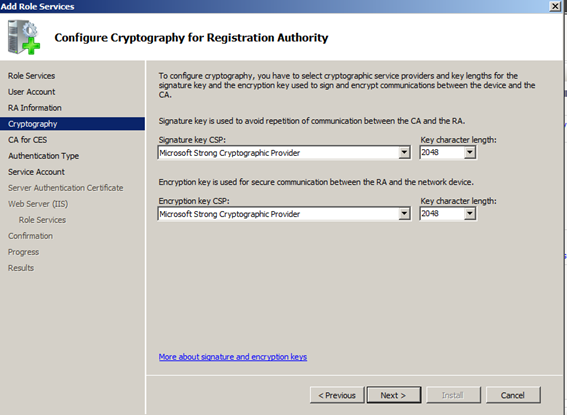The width and height of the screenshot is (567, 415).
Task: Select User Account in the wizard sidebar
Action: [31, 92]
